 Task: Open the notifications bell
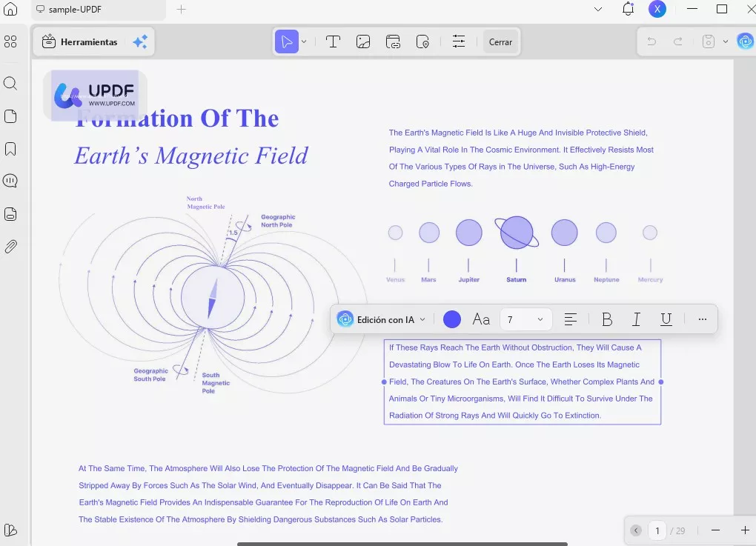628,9
